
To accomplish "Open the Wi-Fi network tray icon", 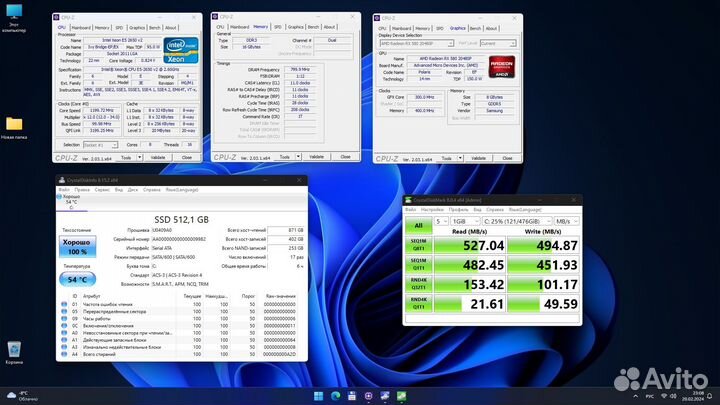I will [664, 396].
